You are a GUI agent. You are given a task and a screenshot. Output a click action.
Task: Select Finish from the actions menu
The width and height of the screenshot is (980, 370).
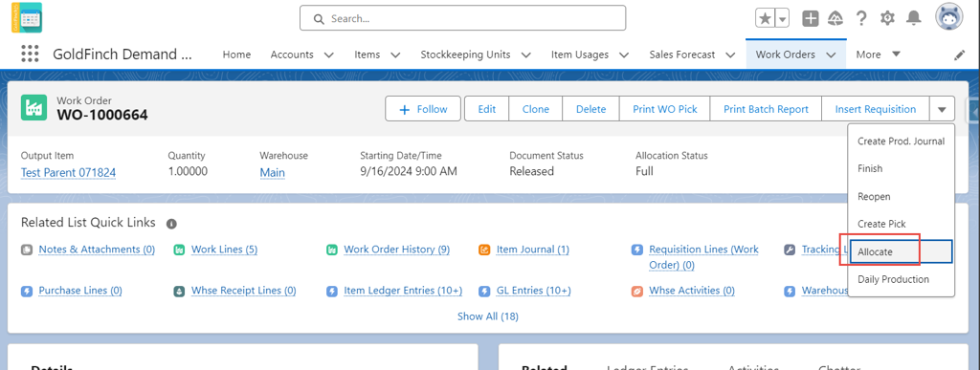901,168
